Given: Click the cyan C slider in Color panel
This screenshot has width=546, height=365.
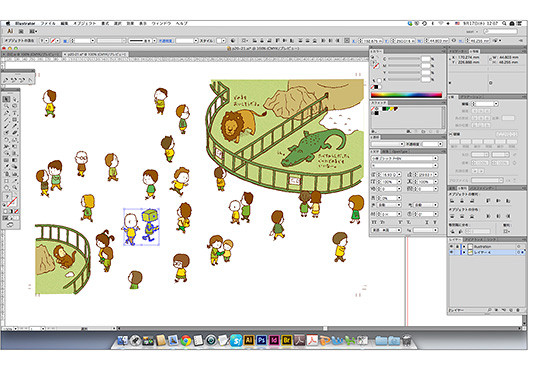Looking at the screenshot, I should click(x=404, y=59).
